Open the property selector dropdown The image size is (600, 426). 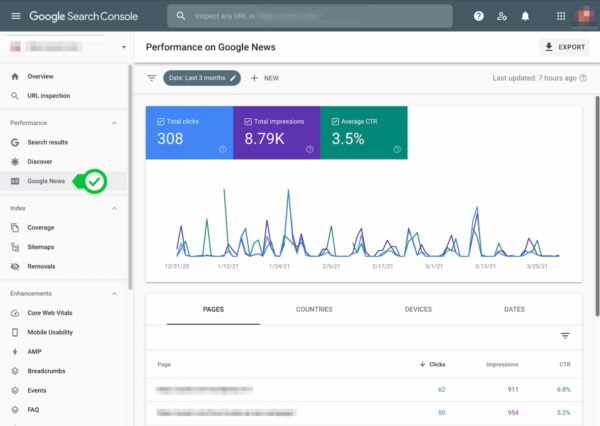coord(124,47)
